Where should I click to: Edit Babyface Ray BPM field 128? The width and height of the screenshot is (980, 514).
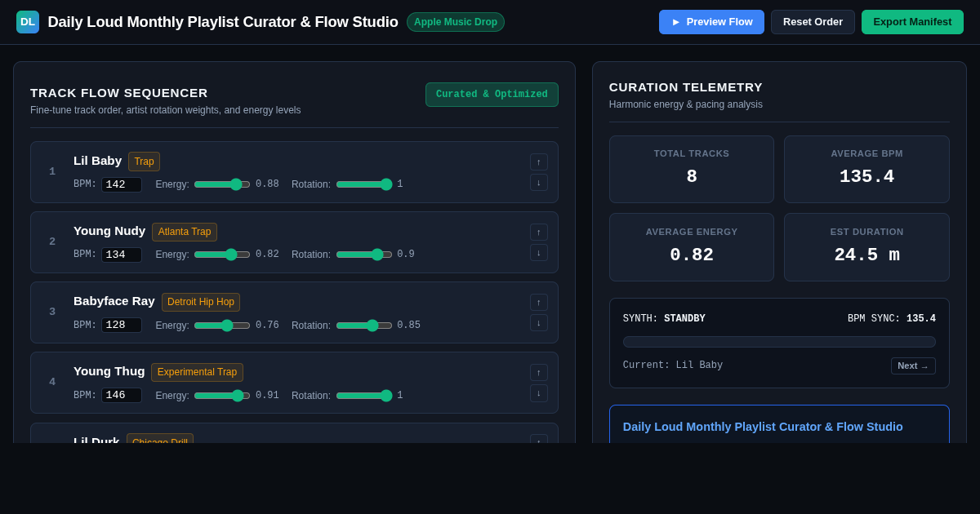122,325
